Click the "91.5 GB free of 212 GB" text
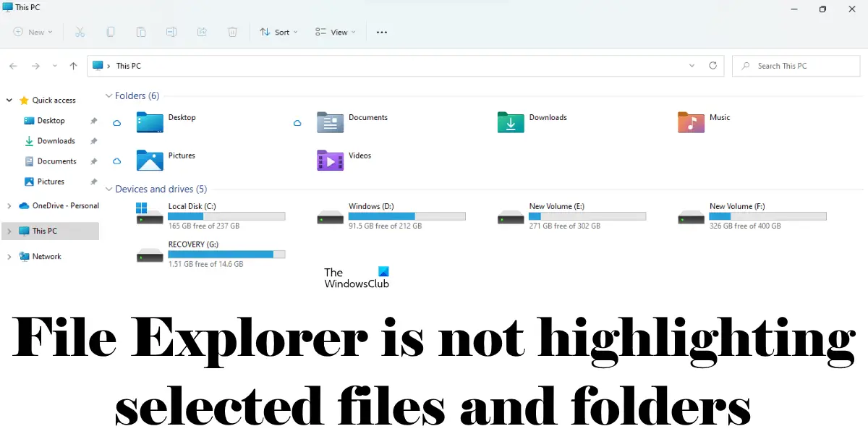Image resolution: width=868 pixels, height=434 pixels. click(x=386, y=226)
